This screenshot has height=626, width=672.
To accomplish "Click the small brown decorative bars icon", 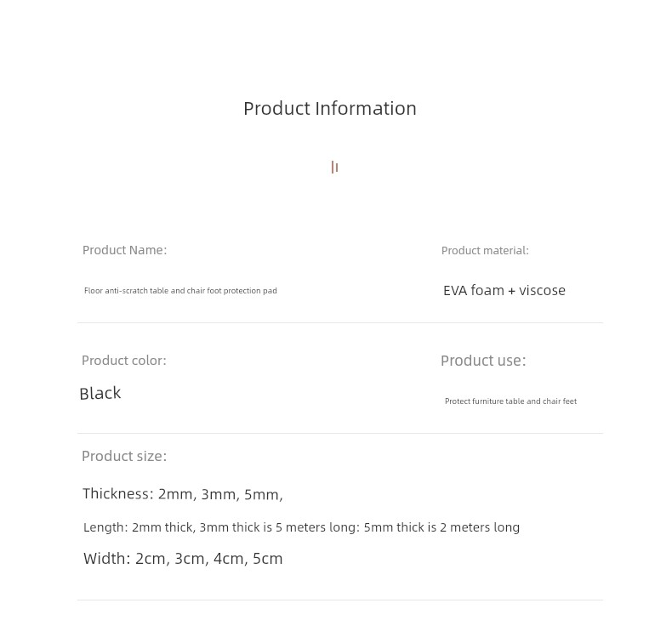I will coord(334,167).
